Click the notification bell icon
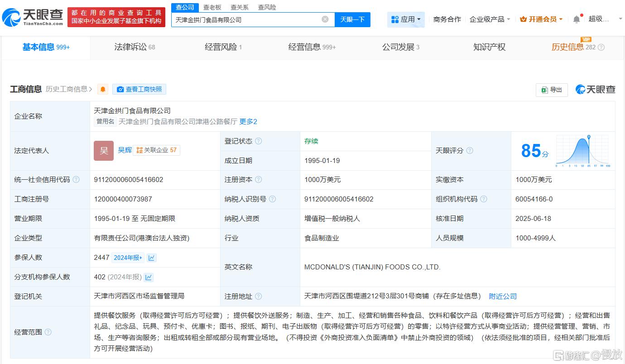625x364 pixels. click(x=576, y=19)
